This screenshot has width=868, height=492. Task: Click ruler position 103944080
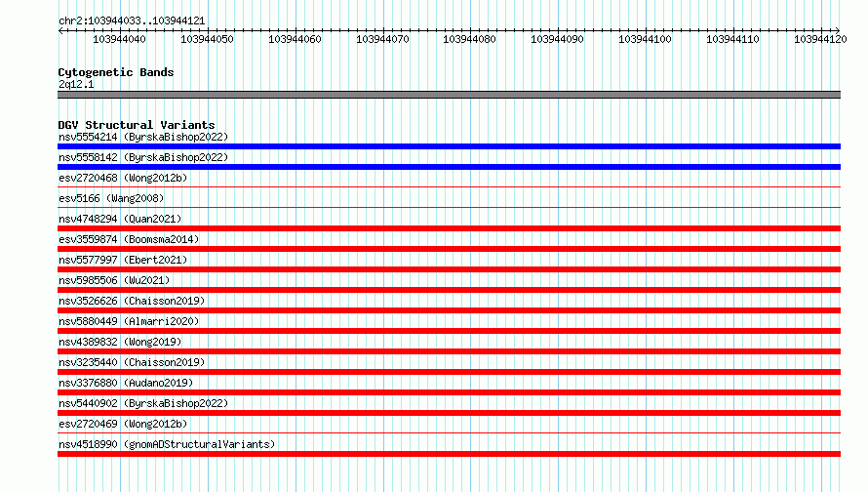click(470, 39)
